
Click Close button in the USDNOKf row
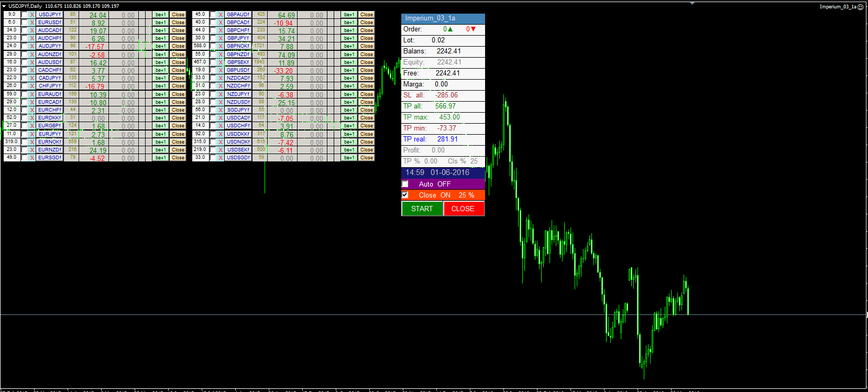(x=367, y=142)
